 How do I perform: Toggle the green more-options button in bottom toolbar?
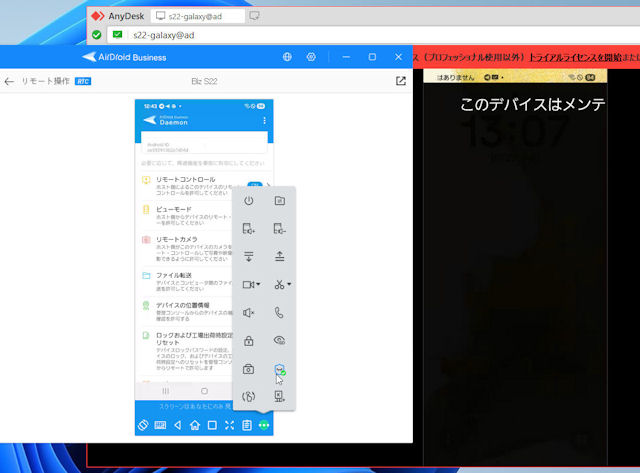coord(264,425)
